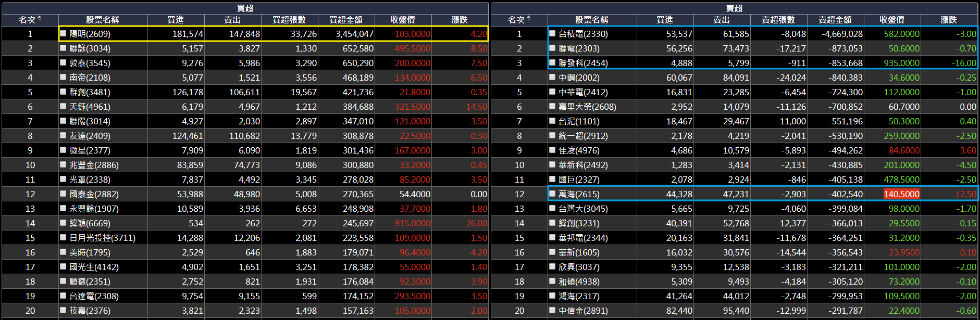Click buy-surplus amount 3,454,047
This screenshot has width=980, height=320.
(x=355, y=33)
